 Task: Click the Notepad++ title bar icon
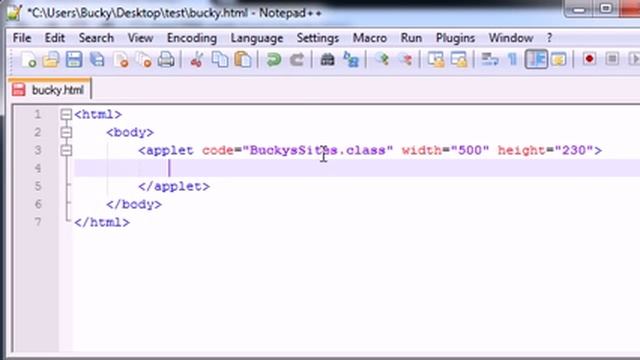coord(14,13)
